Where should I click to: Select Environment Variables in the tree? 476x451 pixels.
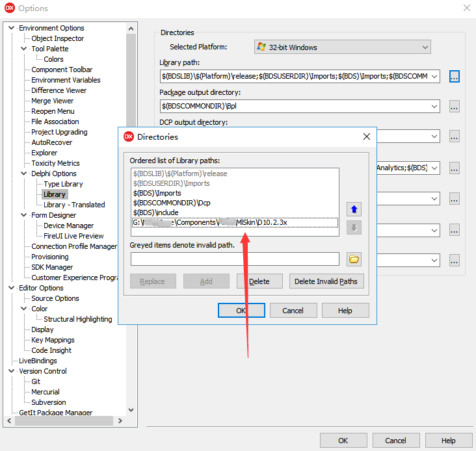pos(66,80)
